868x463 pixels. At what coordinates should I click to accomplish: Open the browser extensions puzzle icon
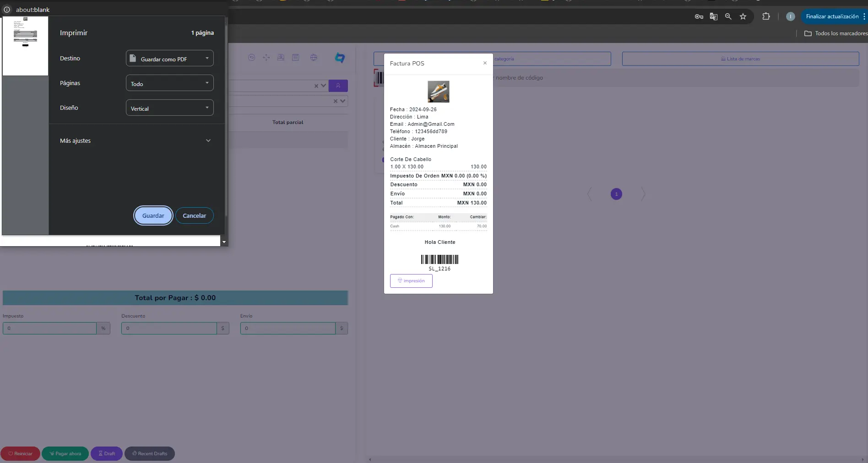tap(766, 16)
